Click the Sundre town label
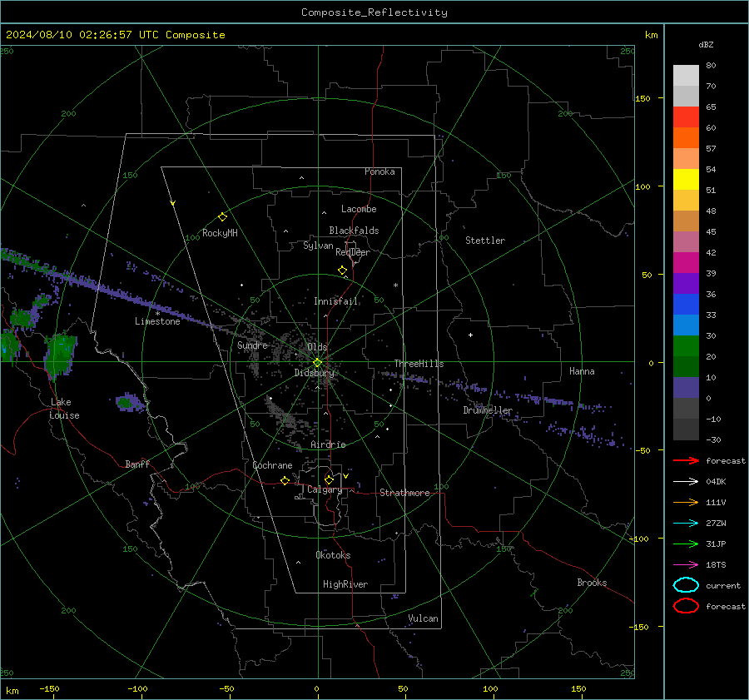 (x=252, y=345)
